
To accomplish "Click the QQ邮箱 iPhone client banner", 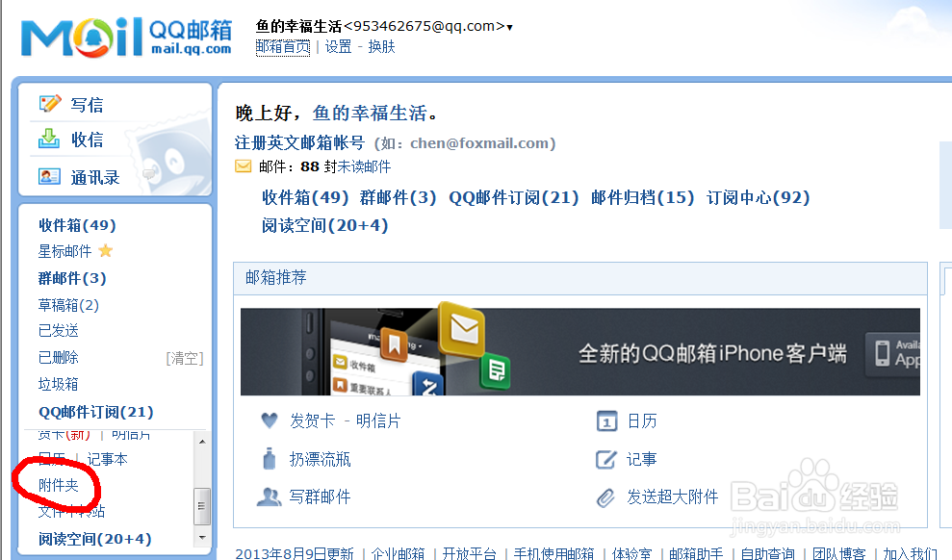I will [580, 352].
